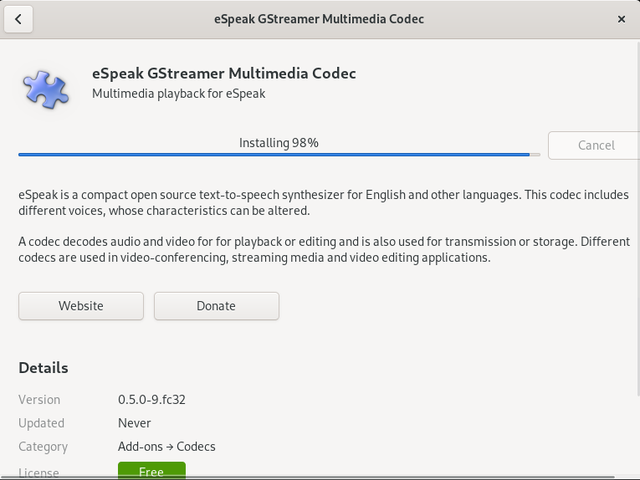Click the green Free license badge
Viewport: 640px width, 480px height.
(x=151, y=471)
